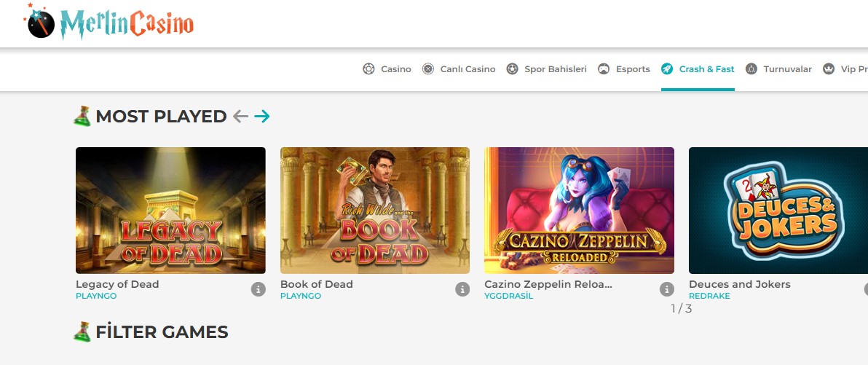Select the Crash & Fast tab

[698, 69]
